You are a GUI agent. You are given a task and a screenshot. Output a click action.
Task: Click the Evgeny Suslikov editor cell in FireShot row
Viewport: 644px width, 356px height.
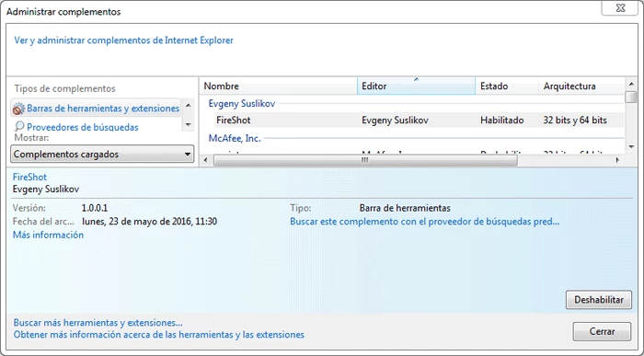coord(395,121)
